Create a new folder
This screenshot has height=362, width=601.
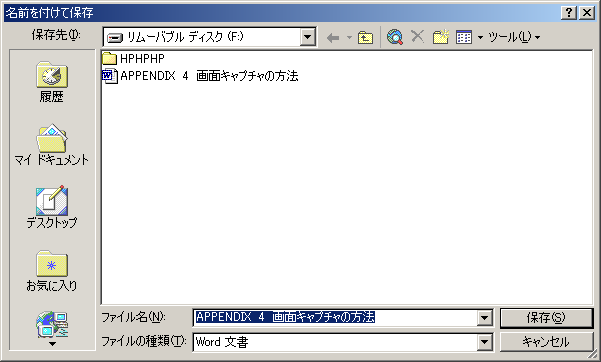tap(441, 37)
